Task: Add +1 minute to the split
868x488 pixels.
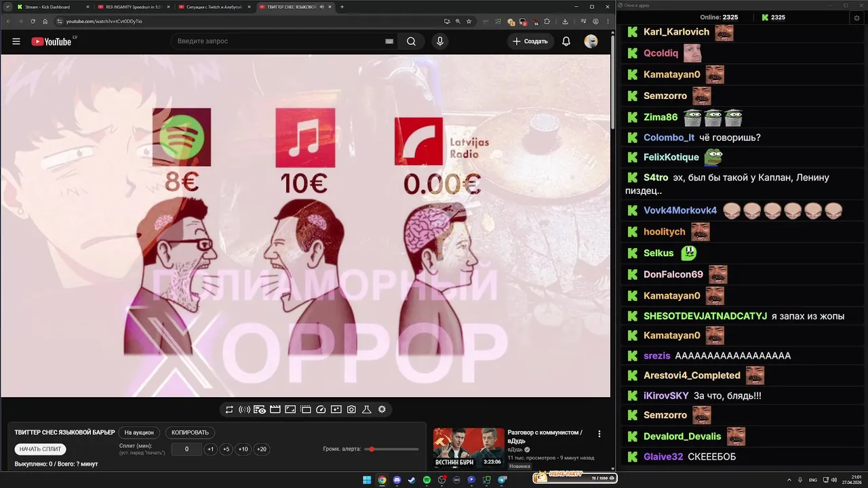Action: pyautogui.click(x=211, y=449)
